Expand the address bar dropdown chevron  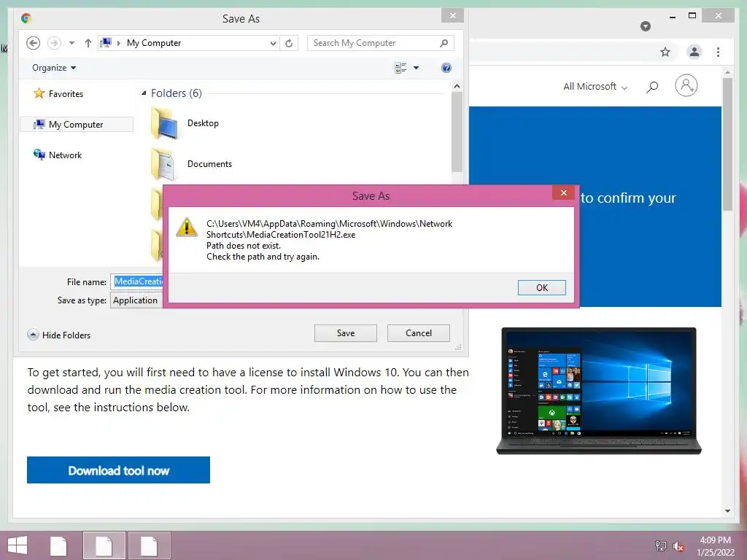273,43
